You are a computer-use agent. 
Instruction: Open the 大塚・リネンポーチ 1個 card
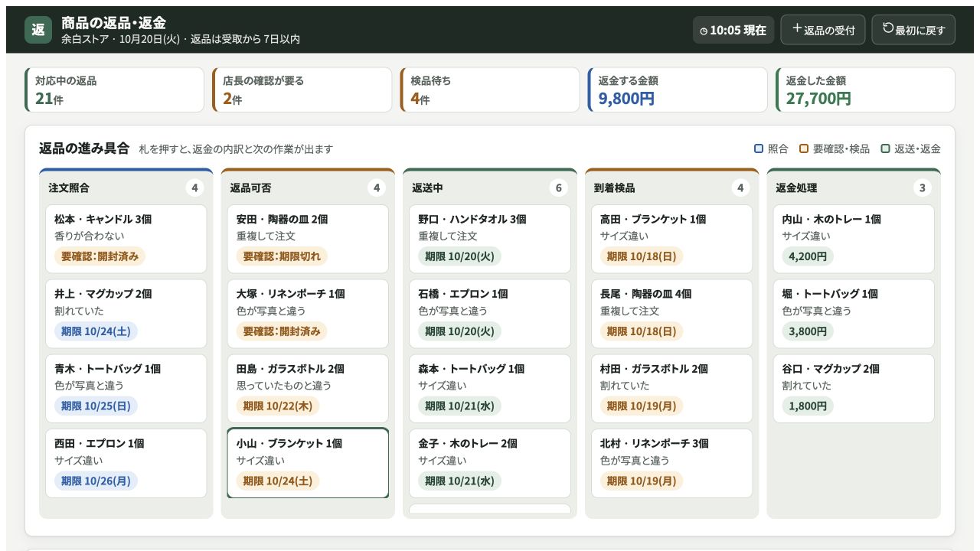(308, 314)
